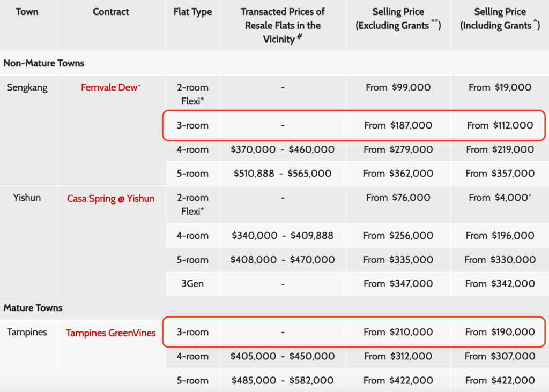
Task: Click the Contract column header
Action: pyautogui.click(x=110, y=12)
